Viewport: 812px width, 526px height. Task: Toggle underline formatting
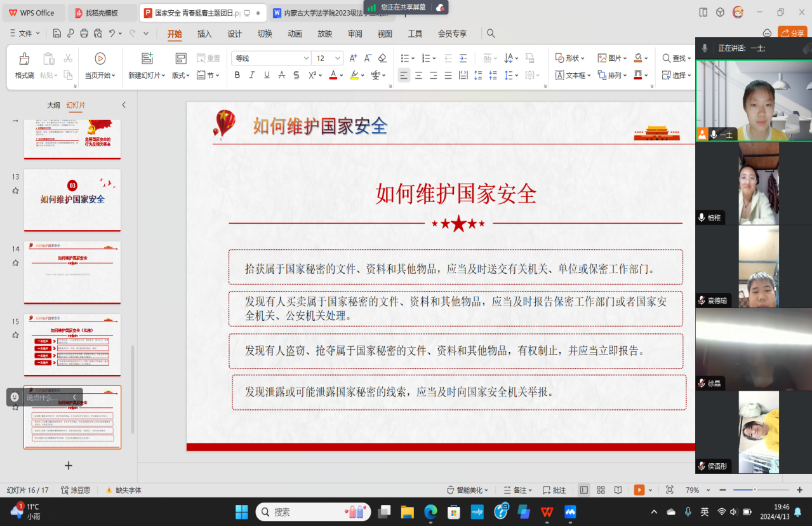(267, 75)
